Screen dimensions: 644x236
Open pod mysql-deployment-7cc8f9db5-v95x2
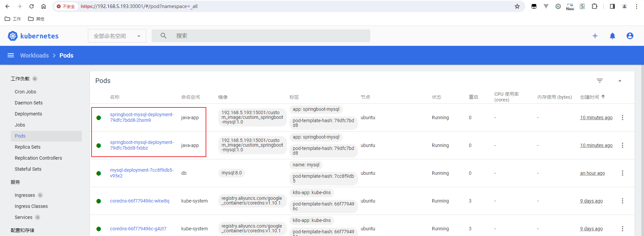coord(142,173)
